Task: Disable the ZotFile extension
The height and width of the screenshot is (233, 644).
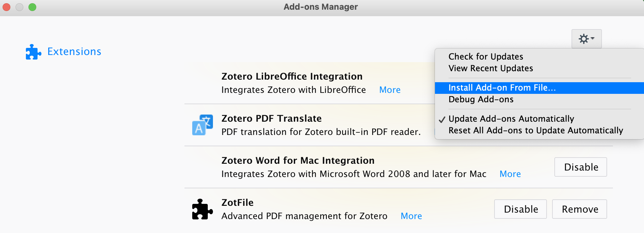Action: coord(520,209)
